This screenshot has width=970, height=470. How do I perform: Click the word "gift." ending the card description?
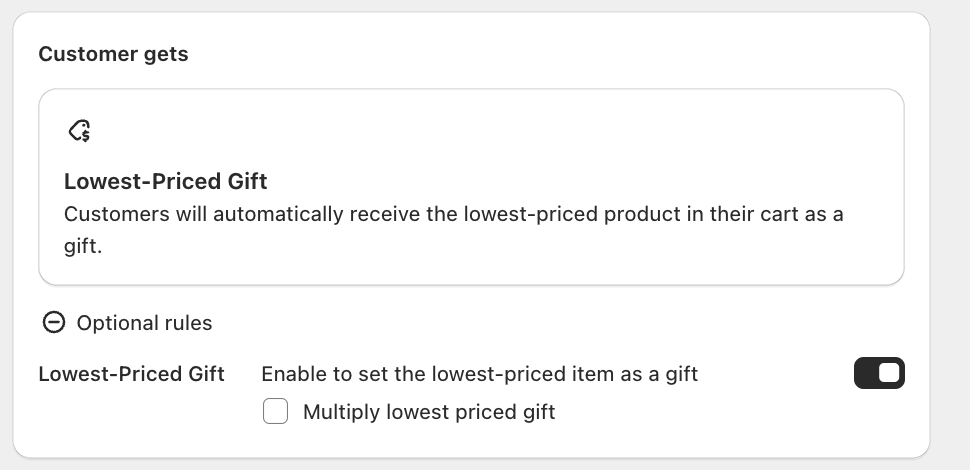pos(83,246)
